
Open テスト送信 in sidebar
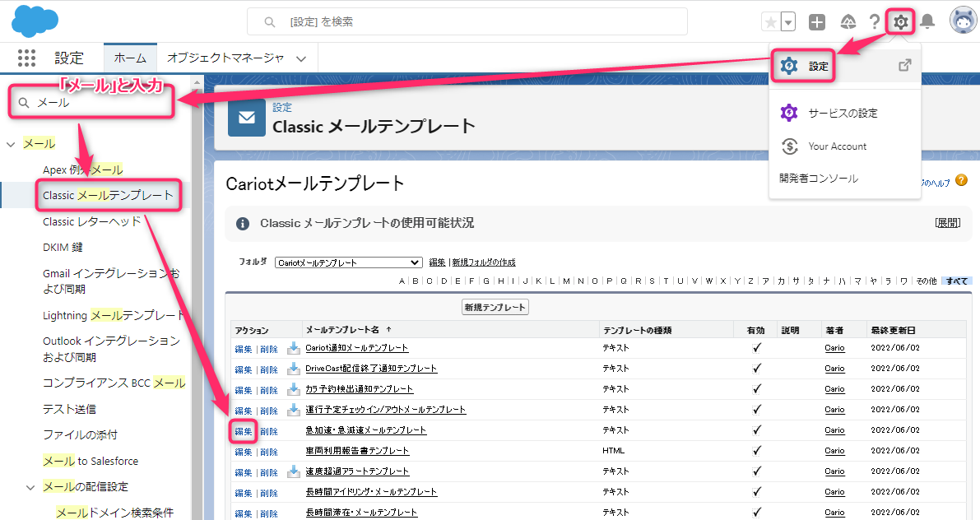pyautogui.click(x=69, y=410)
